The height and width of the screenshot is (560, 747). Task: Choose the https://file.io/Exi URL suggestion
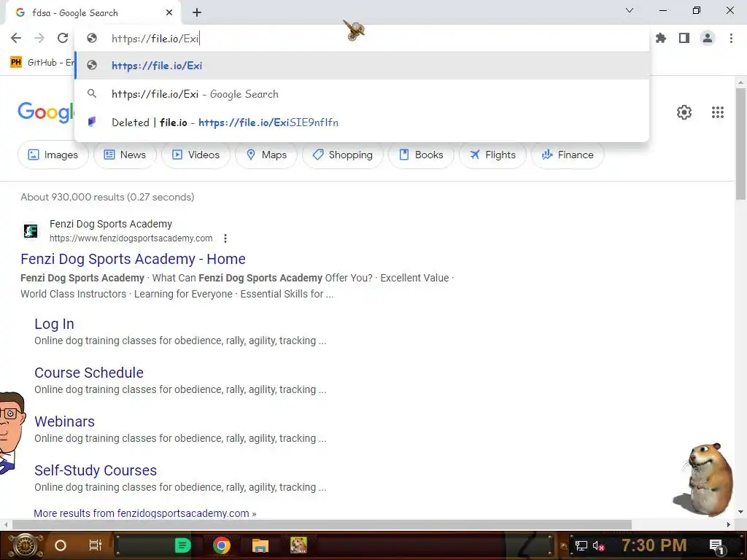(362, 65)
